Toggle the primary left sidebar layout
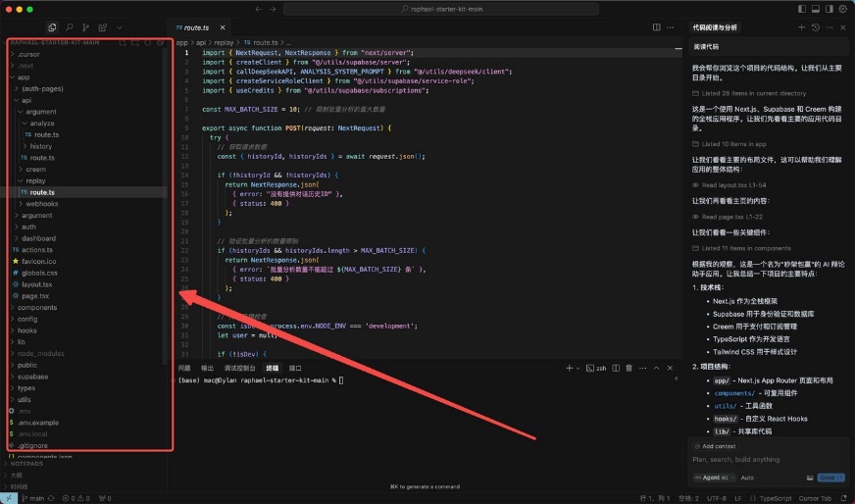855x504 pixels. coord(801,9)
